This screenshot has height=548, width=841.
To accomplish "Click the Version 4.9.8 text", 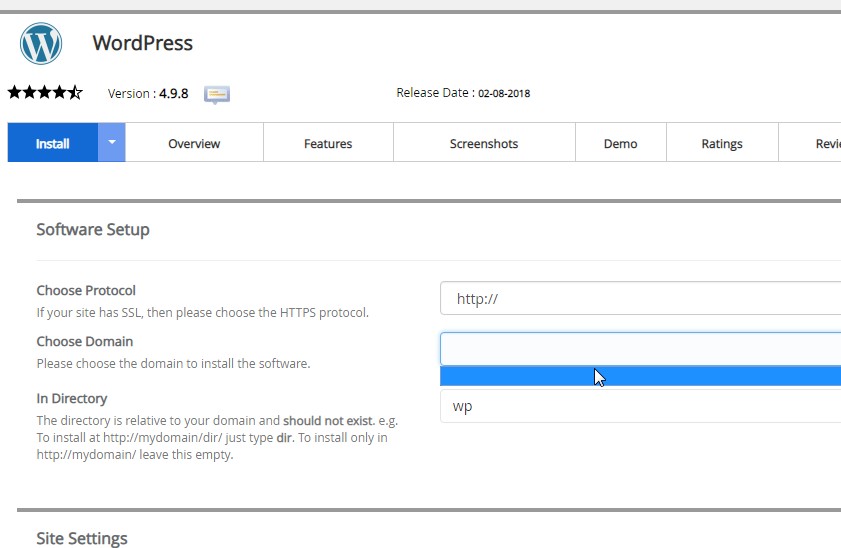I will click(148, 93).
